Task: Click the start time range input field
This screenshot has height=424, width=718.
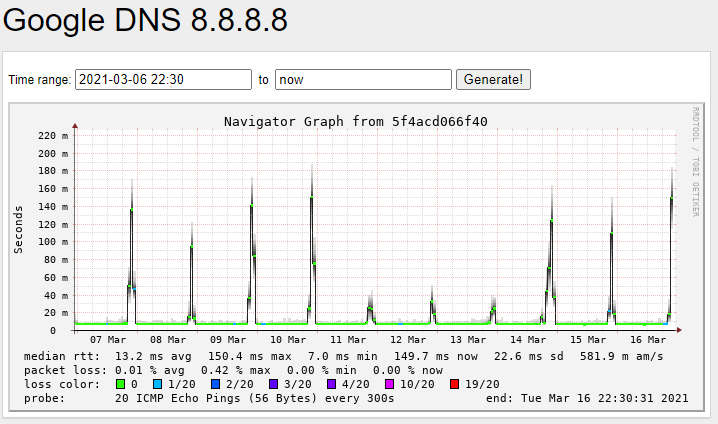Action: pos(163,80)
